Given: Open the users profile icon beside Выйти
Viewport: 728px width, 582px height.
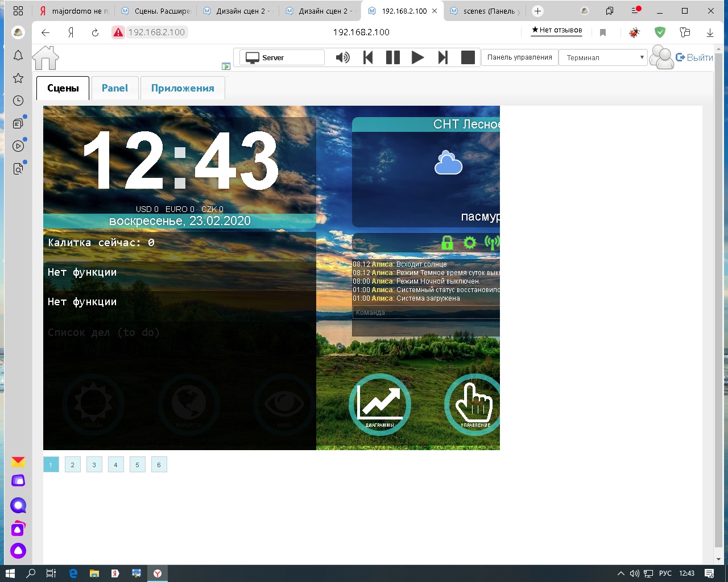Looking at the screenshot, I should tap(661, 57).
